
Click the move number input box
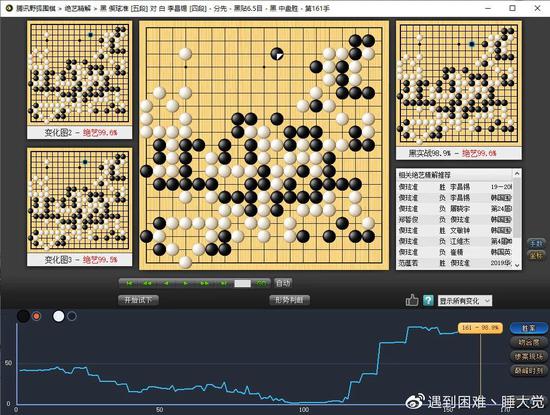point(242,283)
